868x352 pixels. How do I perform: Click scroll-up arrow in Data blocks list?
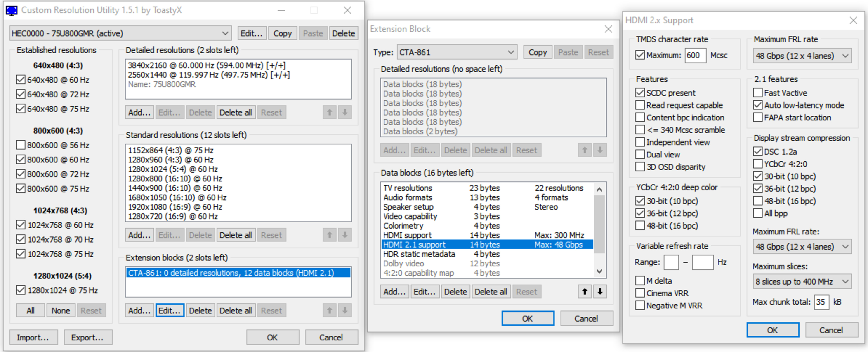pyautogui.click(x=599, y=189)
